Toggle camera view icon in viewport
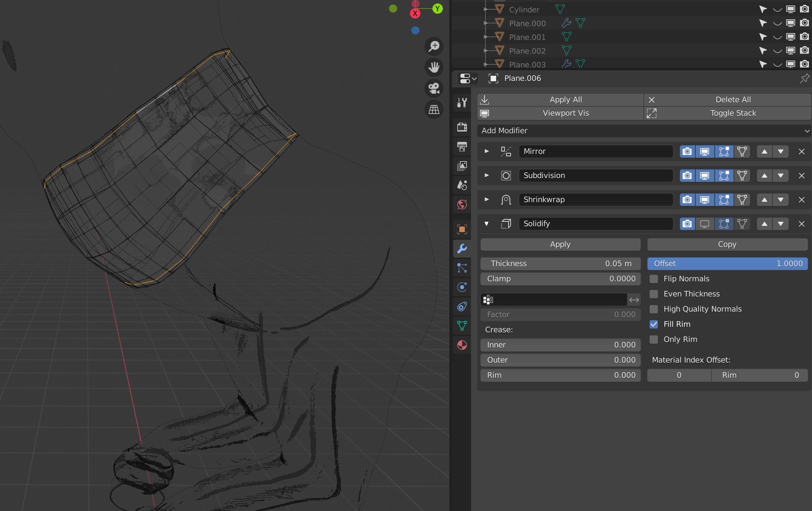 pyautogui.click(x=434, y=88)
